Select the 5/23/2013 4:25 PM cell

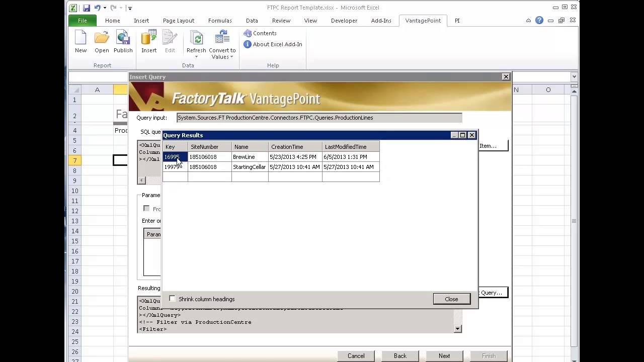click(x=295, y=157)
